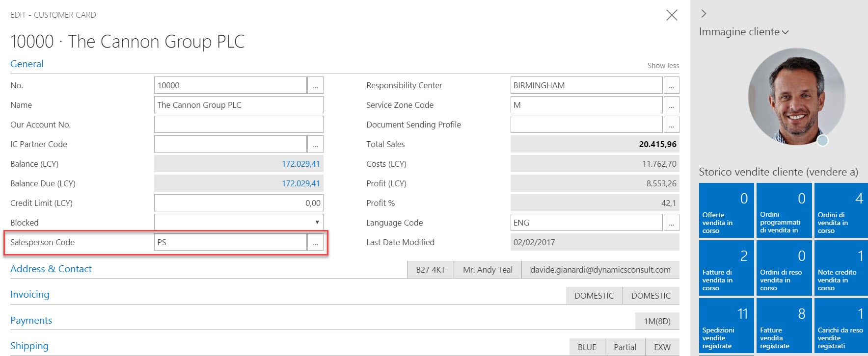Open the Responsibility Center link
This screenshot has width=868, height=356.
[x=404, y=85]
